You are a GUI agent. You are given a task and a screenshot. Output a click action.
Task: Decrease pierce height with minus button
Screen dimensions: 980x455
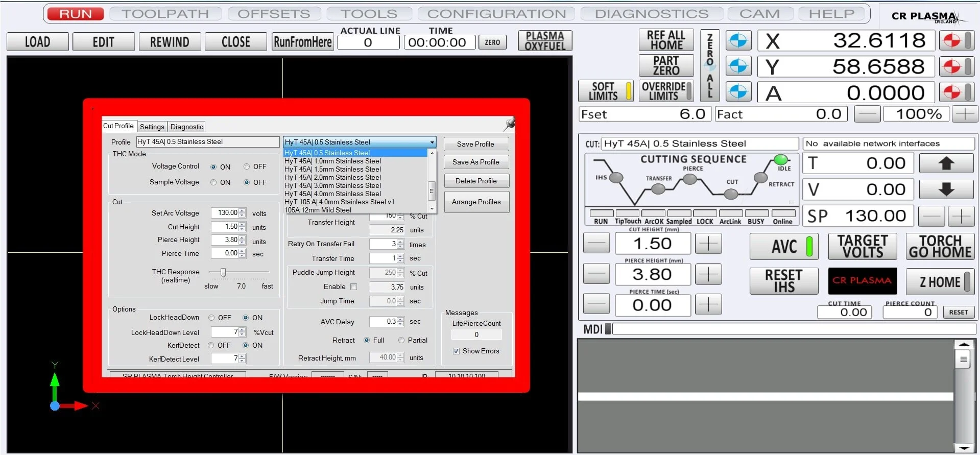tap(596, 274)
